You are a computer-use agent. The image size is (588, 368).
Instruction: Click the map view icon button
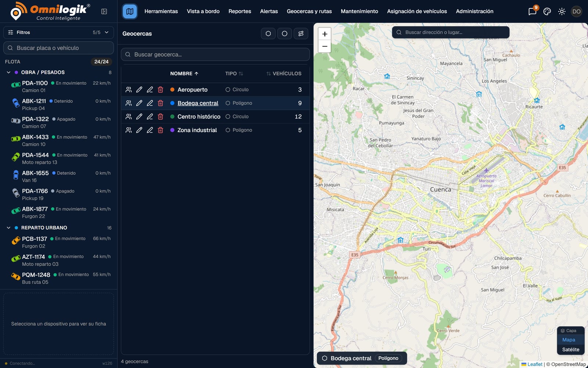[x=130, y=11]
